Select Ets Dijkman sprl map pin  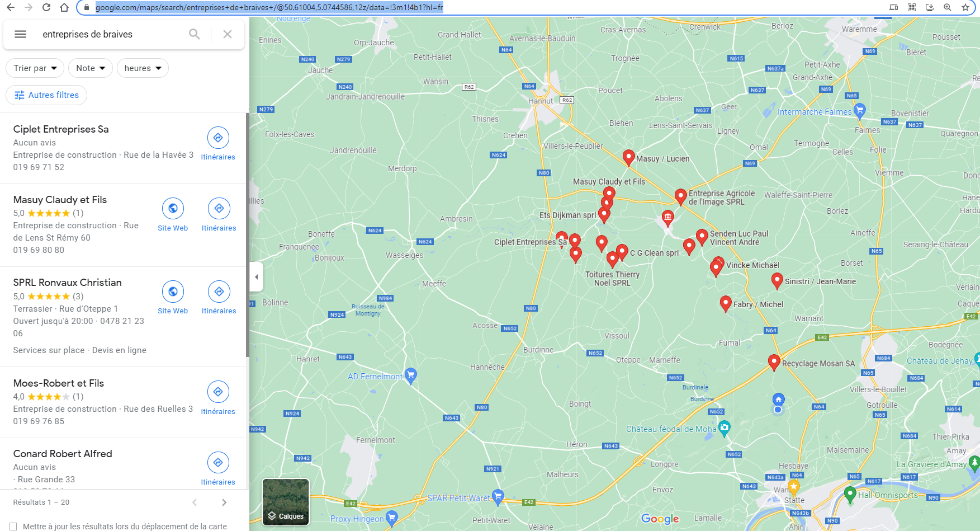coord(604,215)
